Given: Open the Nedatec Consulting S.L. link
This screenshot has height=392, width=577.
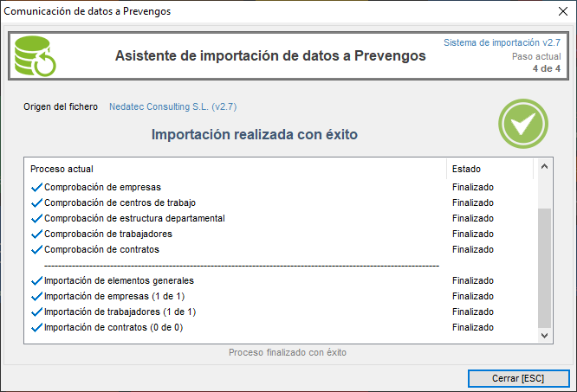Looking at the screenshot, I should (x=173, y=107).
